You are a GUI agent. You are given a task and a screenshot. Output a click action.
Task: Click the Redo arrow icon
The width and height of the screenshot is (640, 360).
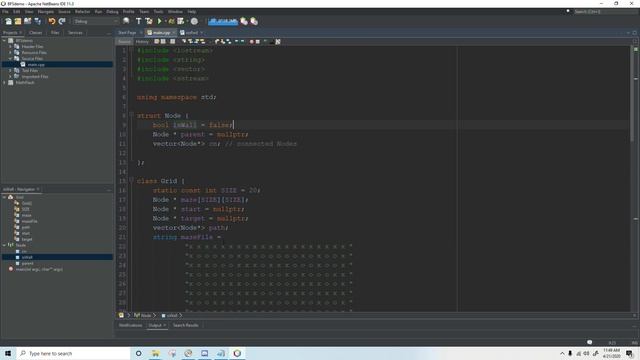pyautogui.click(x=62, y=21)
